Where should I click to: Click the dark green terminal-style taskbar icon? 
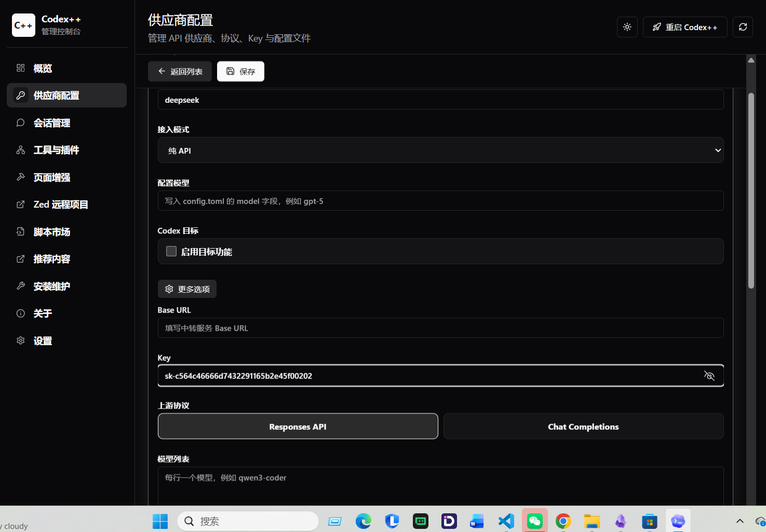pos(421,521)
